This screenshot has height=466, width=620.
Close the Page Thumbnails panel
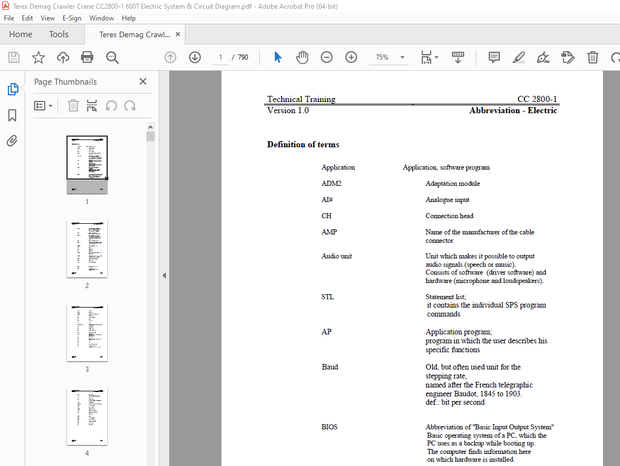click(143, 82)
